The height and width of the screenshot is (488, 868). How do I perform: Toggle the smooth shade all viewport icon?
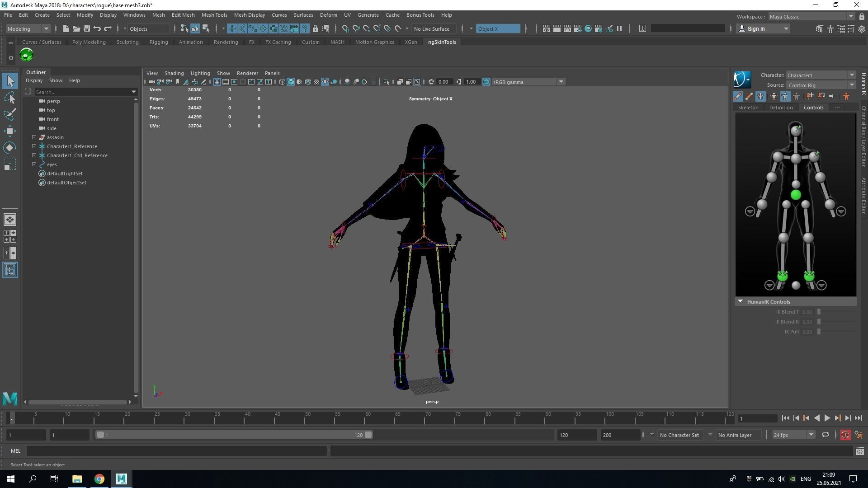(291, 82)
